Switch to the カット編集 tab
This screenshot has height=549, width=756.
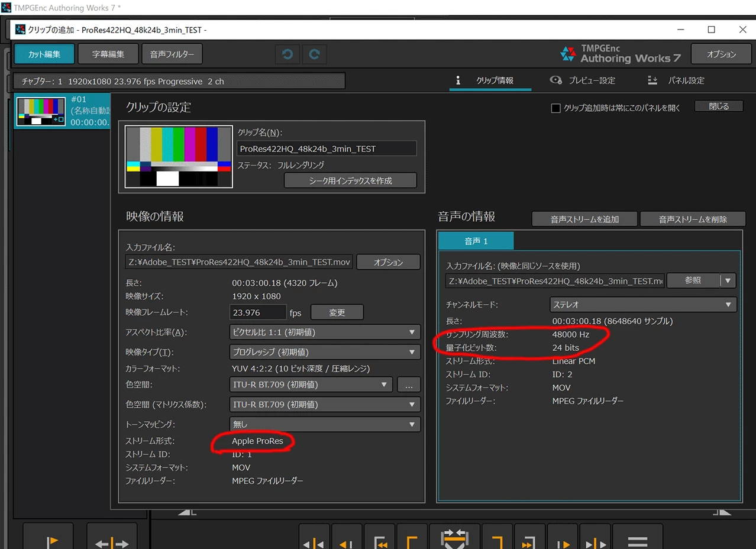coord(44,54)
